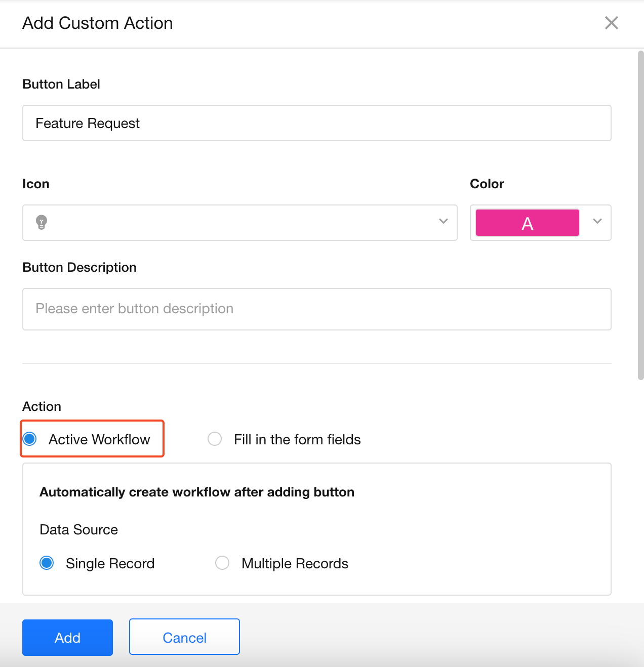Close the Add Custom Action dialog
This screenshot has width=644, height=667.
point(611,23)
